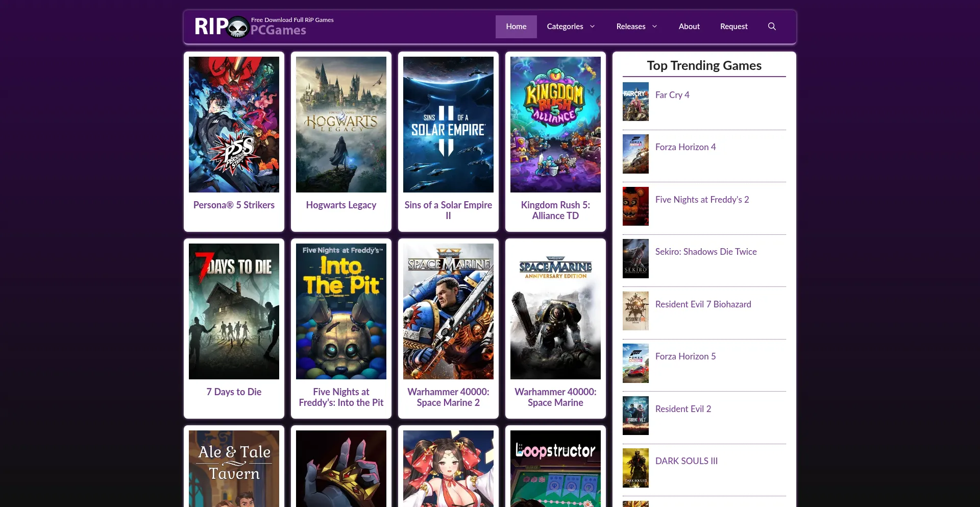Open the Home menu item
This screenshot has height=507, width=980.
coord(516,27)
